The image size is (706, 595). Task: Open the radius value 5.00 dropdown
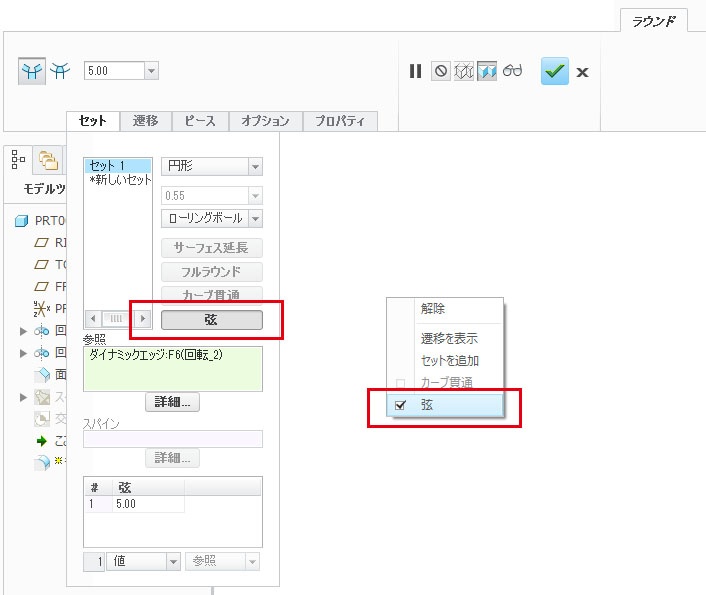(x=151, y=71)
